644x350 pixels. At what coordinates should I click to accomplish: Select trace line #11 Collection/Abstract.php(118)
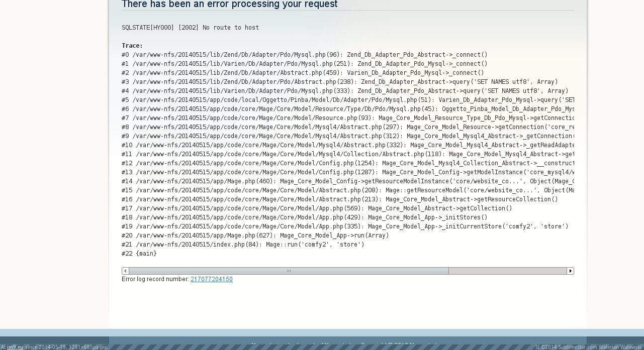(348, 154)
